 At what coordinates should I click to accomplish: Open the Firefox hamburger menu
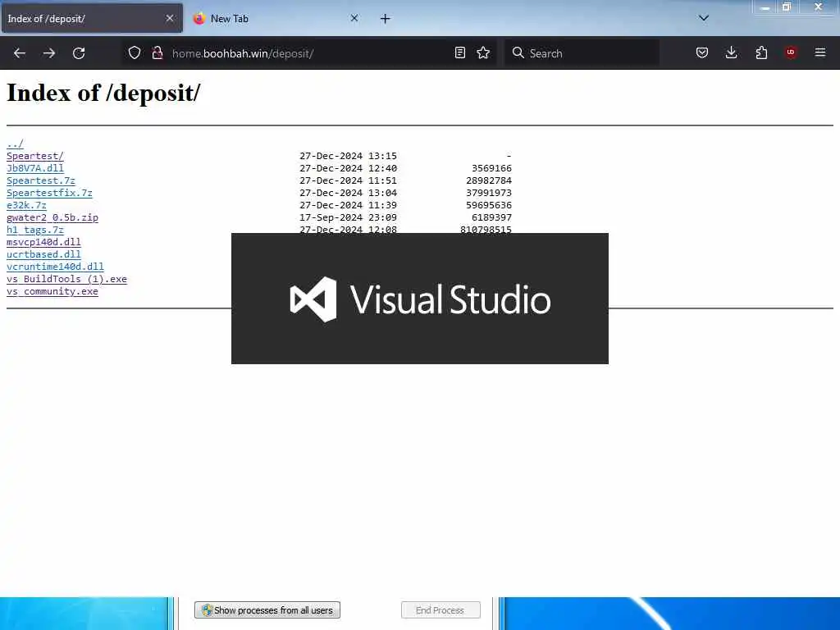tap(820, 52)
